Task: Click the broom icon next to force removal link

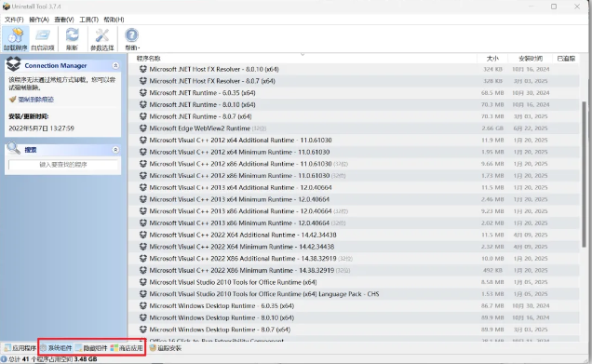Action: [x=12, y=100]
